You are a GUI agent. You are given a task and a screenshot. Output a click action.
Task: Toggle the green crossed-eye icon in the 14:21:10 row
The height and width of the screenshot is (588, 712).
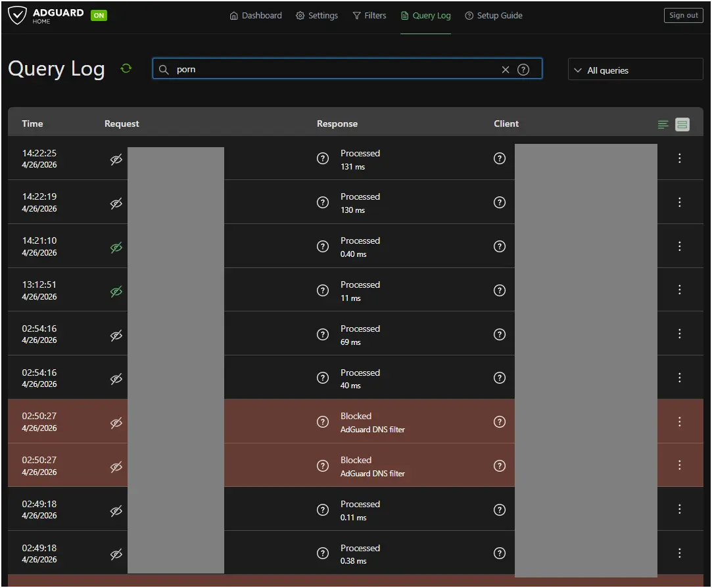116,247
